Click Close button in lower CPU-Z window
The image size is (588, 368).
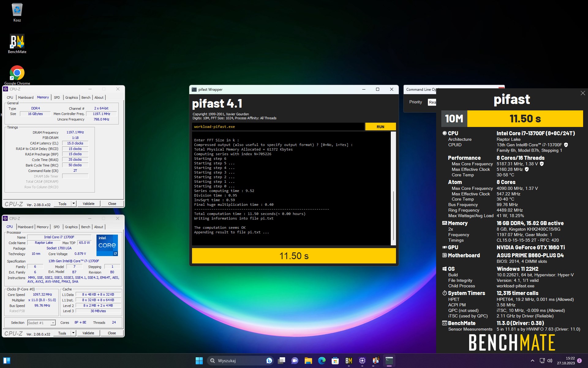click(x=112, y=333)
